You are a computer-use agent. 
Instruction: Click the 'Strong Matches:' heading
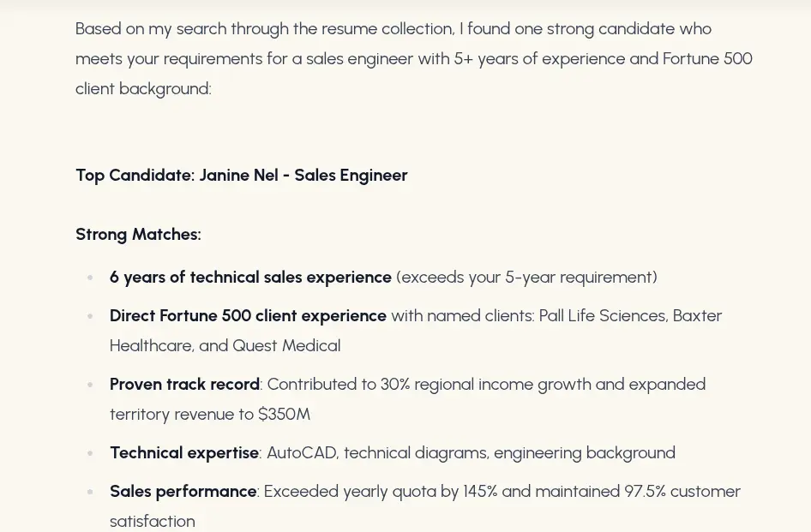pos(138,234)
